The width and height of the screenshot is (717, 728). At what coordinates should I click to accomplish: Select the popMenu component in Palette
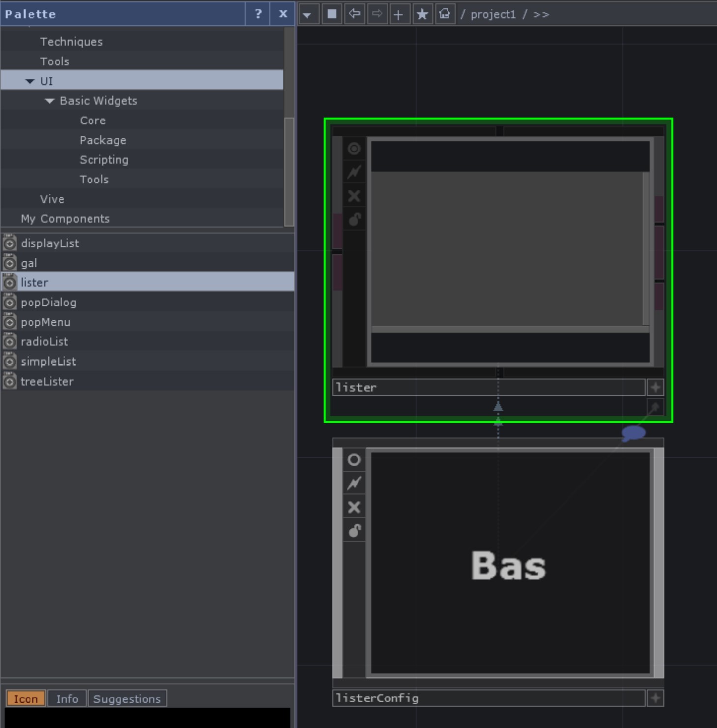tap(46, 322)
